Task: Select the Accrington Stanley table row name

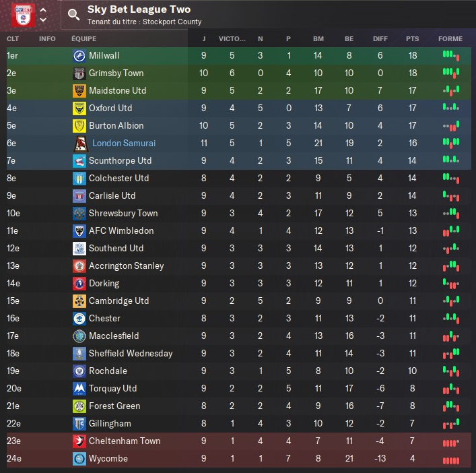Action: click(x=126, y=266)
